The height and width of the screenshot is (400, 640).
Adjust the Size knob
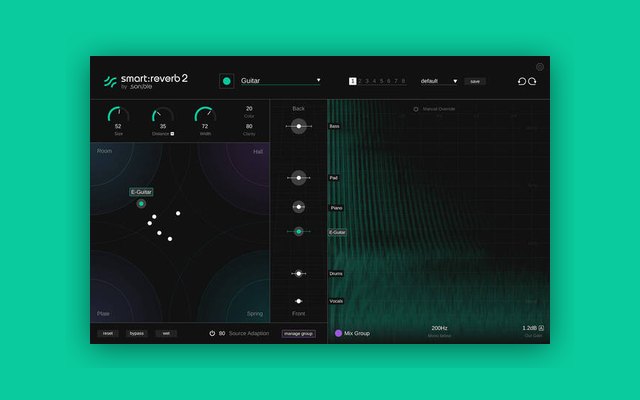[118, 115]
